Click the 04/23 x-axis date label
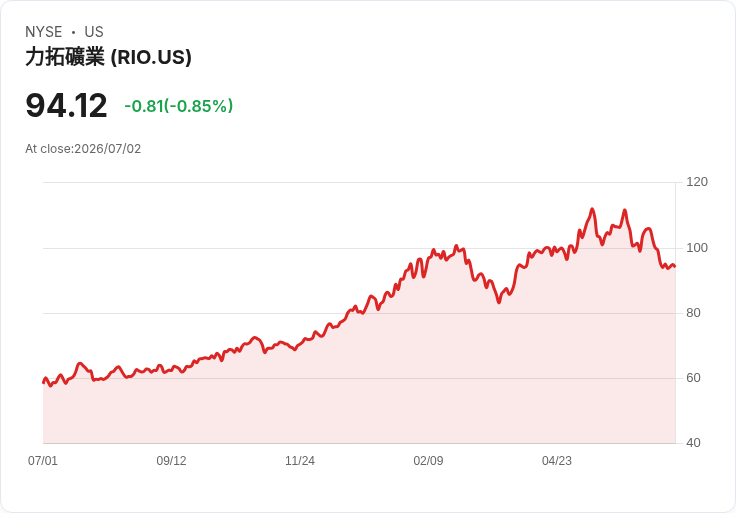This screenshot has height=513, width=736. tap(557, 461)
